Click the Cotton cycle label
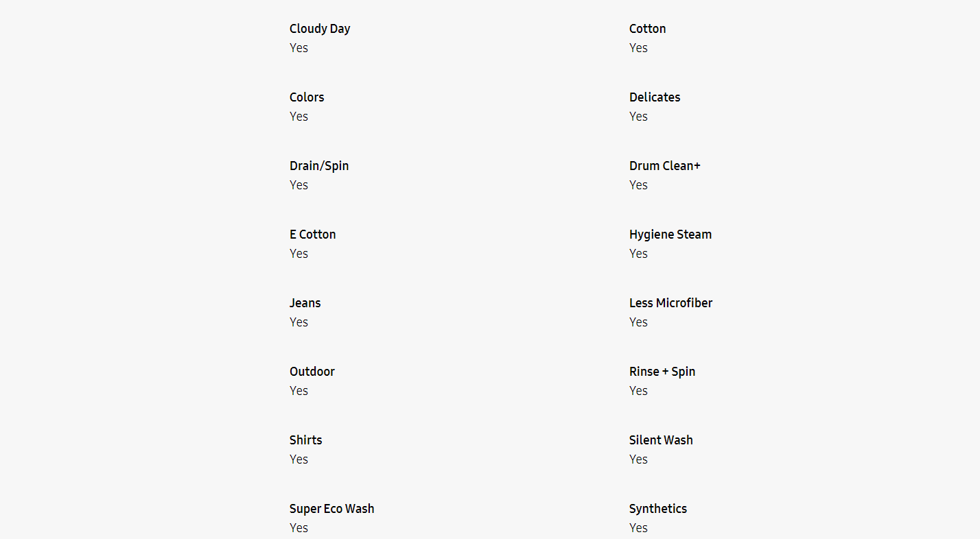The image size is (980, 539). 647,29
